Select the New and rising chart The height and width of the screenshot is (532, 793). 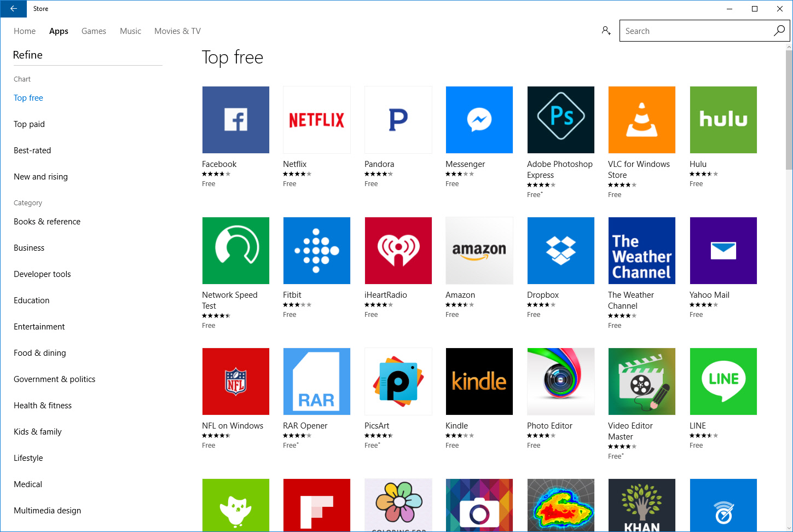(40, 177)
